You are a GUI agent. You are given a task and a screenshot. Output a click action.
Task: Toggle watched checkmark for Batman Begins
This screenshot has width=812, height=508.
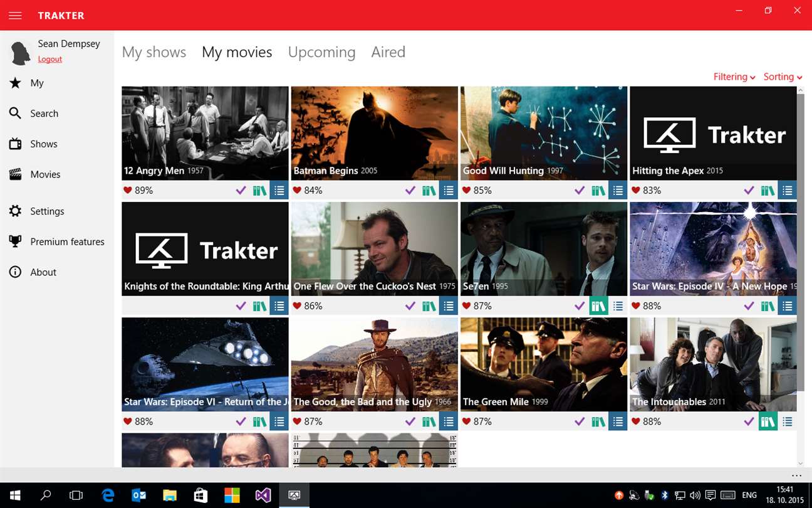coord(410,191)
